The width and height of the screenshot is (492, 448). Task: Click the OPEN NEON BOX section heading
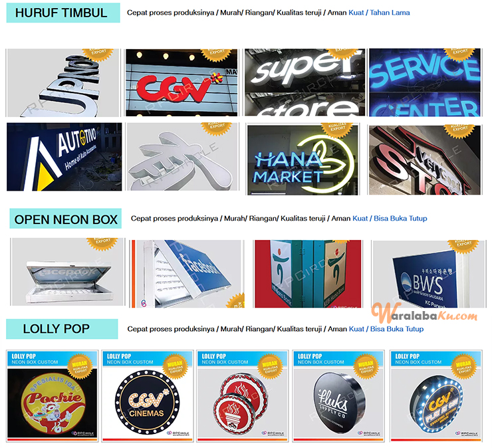(66, 219)
